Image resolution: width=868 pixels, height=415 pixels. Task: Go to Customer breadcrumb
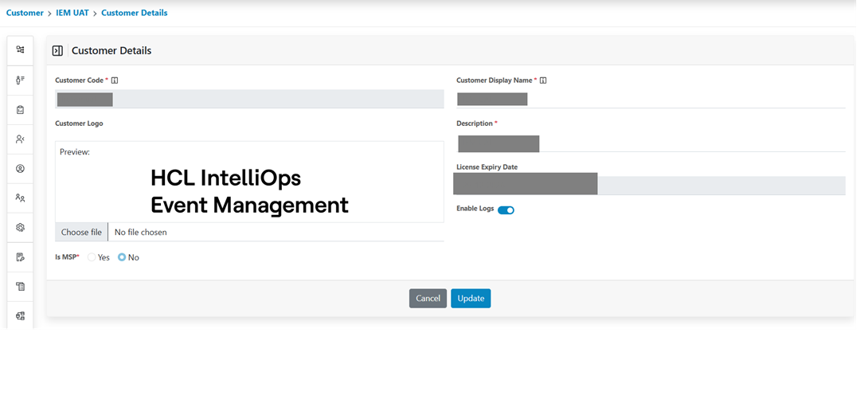(25, 13)
